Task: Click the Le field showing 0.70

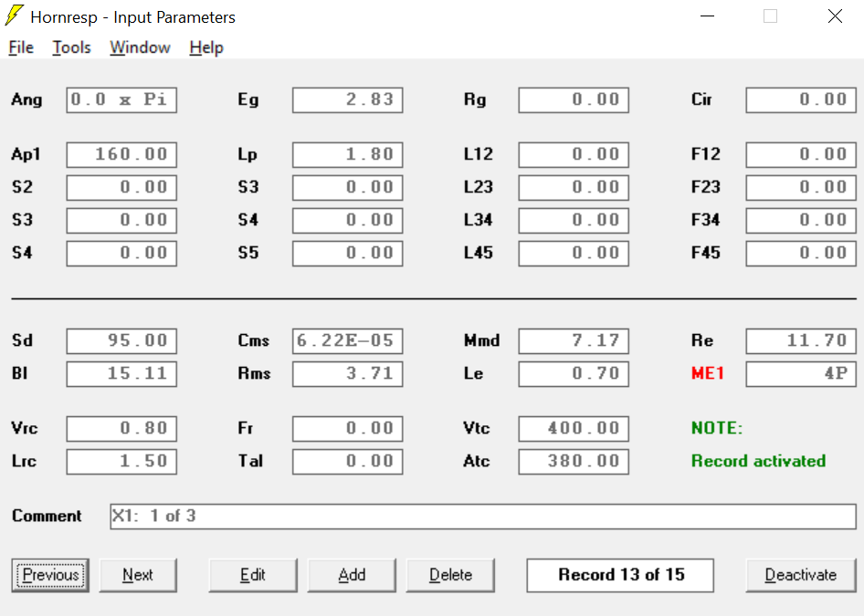Action: [574, 374]
